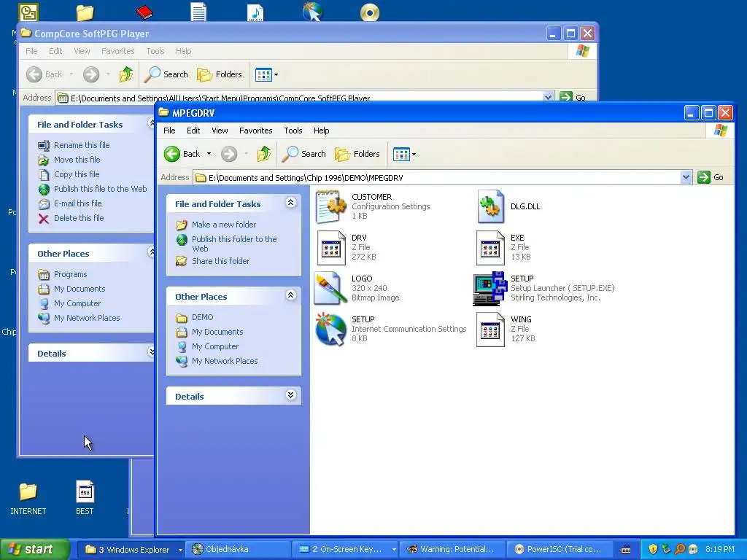Image resolution: width=747 pixels, height=560 pixels.
Task: Open File menu in MPEGDRV window
Action: click(169, 131)
